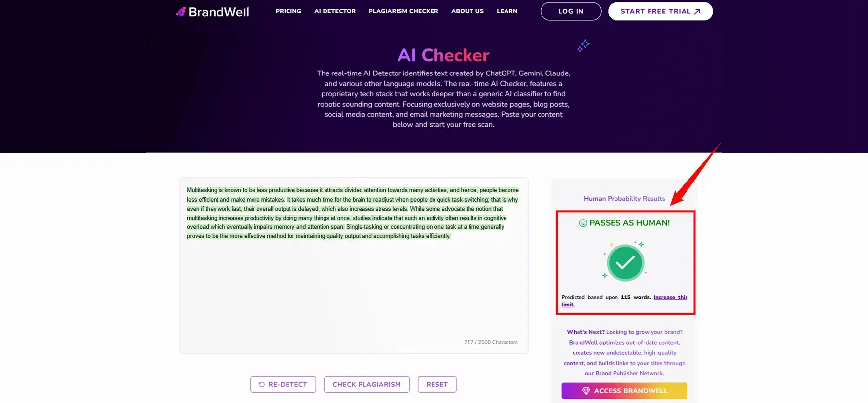Open the Pricing menu item
868x403 pixels.
click(x=288, y=11)
